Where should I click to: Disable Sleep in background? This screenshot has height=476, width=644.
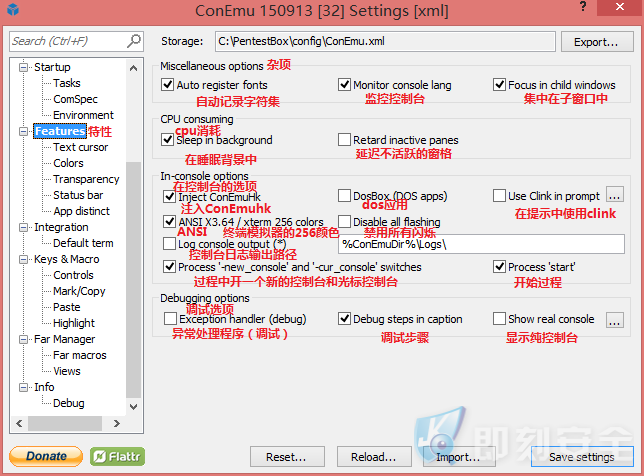coord(168,140)
